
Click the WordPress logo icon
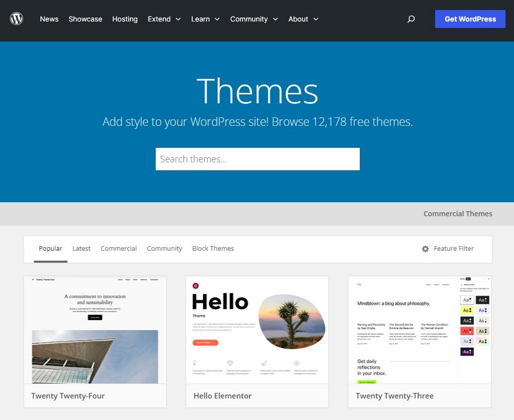(x=16, y=19)
